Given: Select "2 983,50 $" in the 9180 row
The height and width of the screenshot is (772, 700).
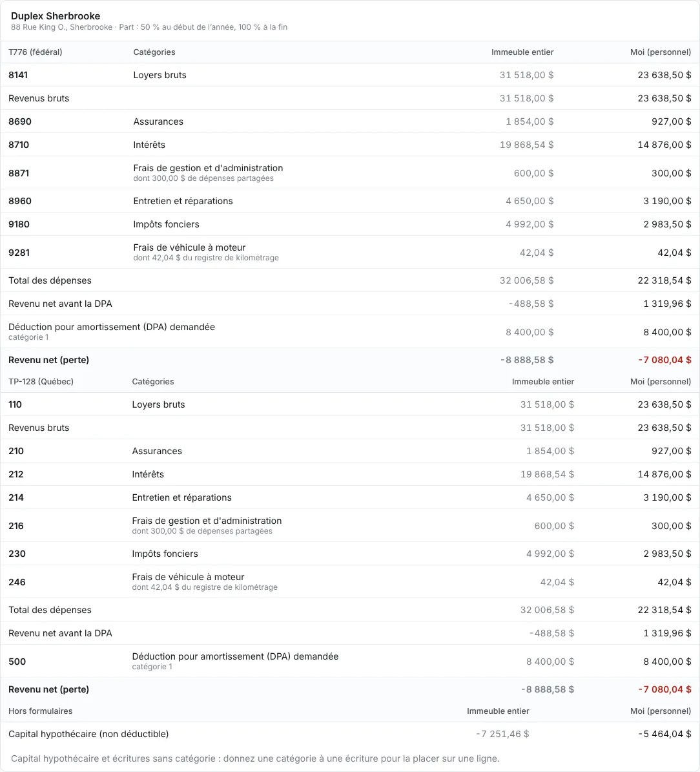Looking at the screenshot, I should 668,224.
